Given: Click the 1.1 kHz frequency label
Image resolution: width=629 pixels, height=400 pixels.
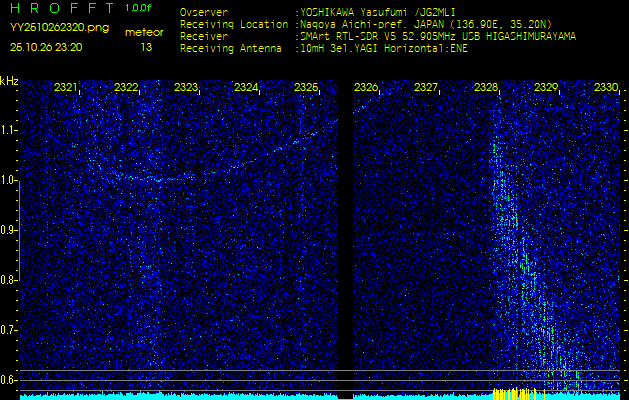Looking at the screenshot, I should [x=7, y=130].
